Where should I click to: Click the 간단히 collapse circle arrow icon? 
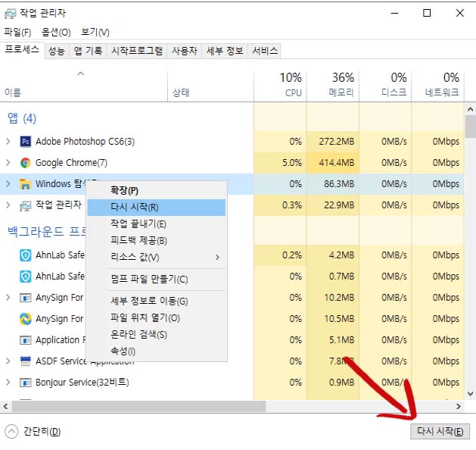click(11, 431)
